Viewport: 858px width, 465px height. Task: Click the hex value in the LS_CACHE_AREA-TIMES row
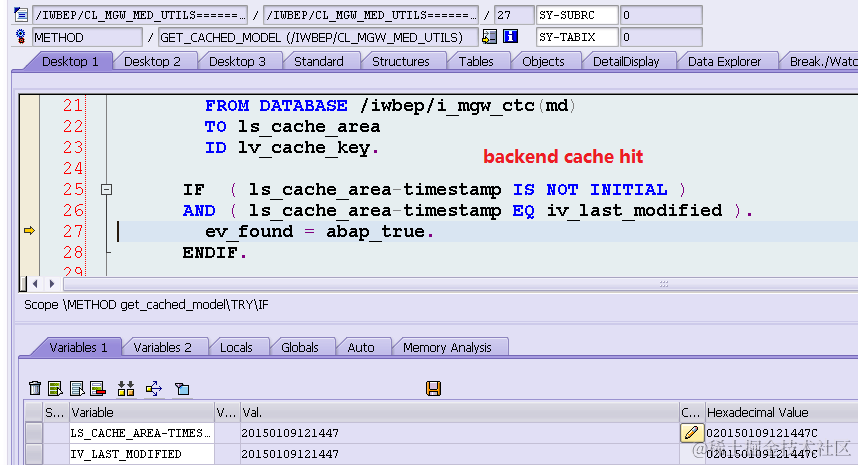point(762,433)
